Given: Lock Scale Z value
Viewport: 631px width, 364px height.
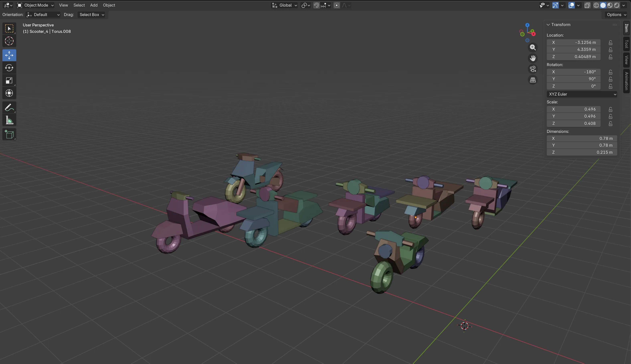Looking at the screenshot, I should point(611,123).
